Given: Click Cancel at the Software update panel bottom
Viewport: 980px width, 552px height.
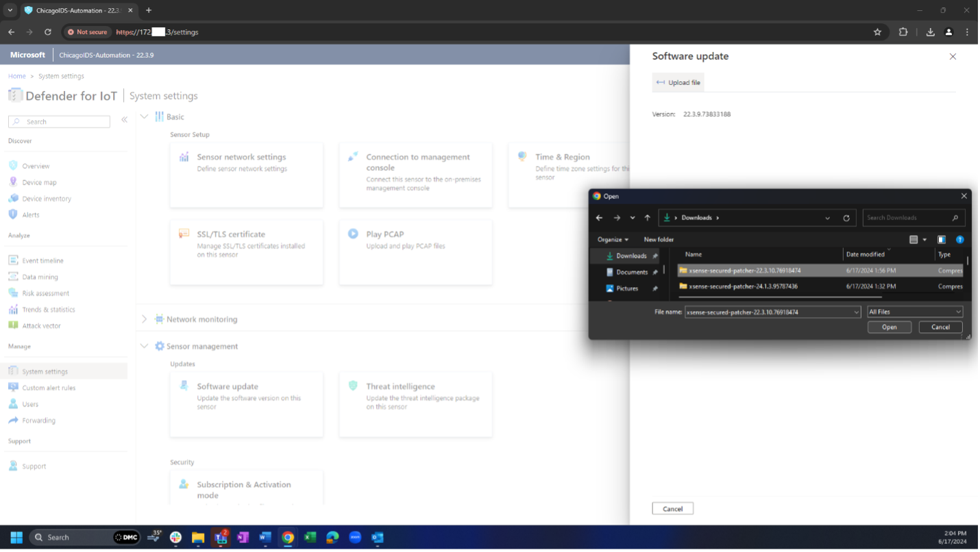Looking at the screenshot, I should point(672,509).
